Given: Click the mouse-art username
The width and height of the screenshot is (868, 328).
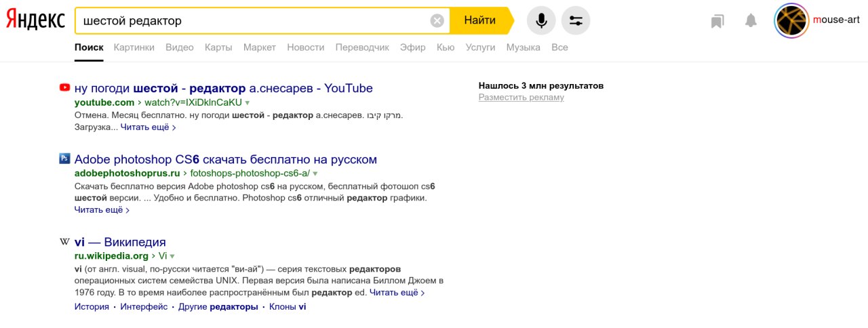Looking at the screenshot, I should pos(836,20).
